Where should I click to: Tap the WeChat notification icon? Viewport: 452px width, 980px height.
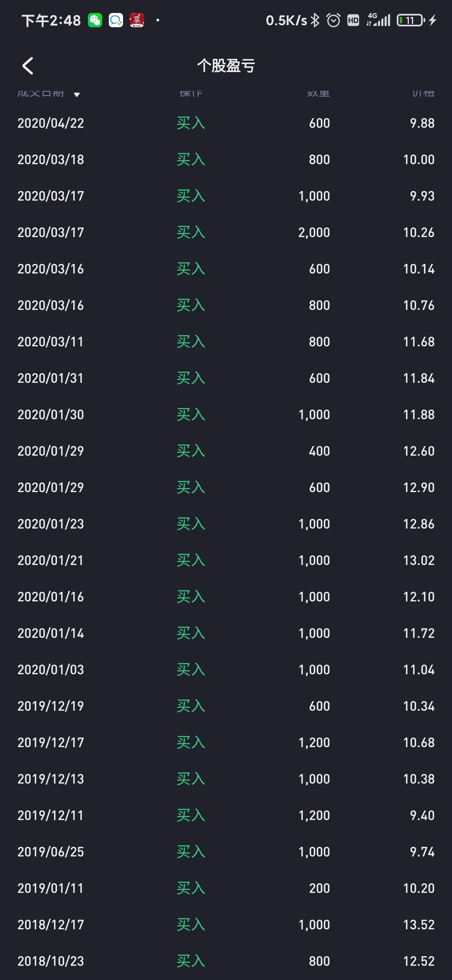tap(95, 20)
